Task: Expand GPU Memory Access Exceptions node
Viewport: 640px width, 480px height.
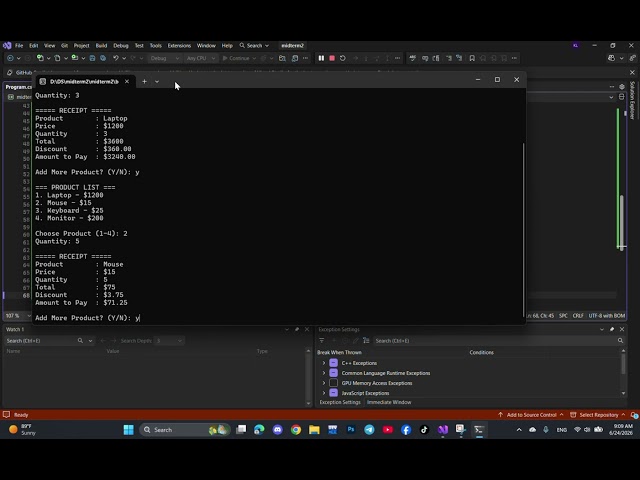Action: [324, 383]
